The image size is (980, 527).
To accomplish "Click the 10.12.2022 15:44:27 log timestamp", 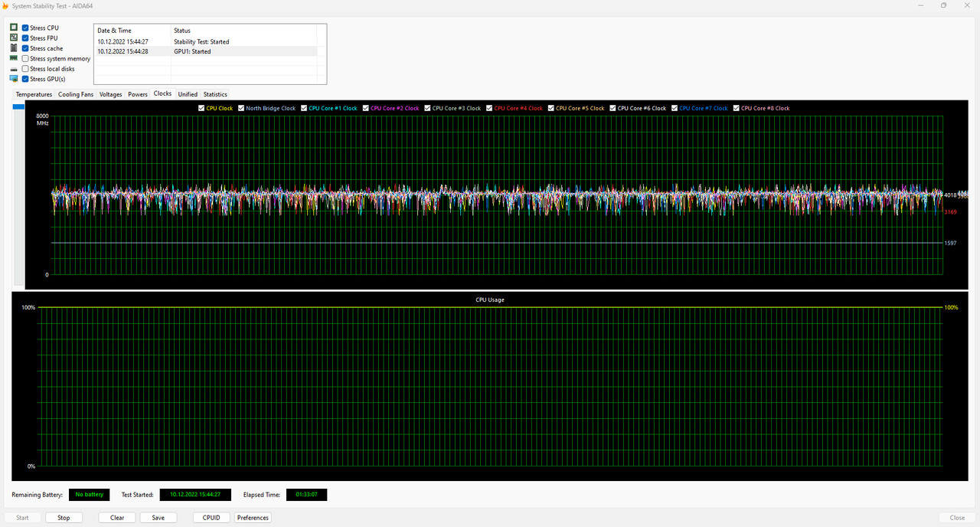I will pos(122,41).
